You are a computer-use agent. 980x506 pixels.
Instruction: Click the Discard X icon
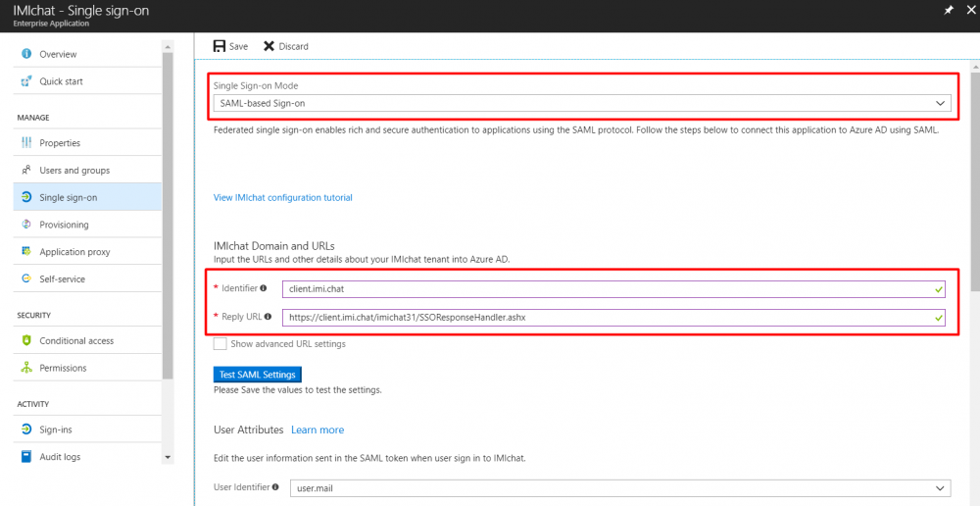click(x=269, y=46)
